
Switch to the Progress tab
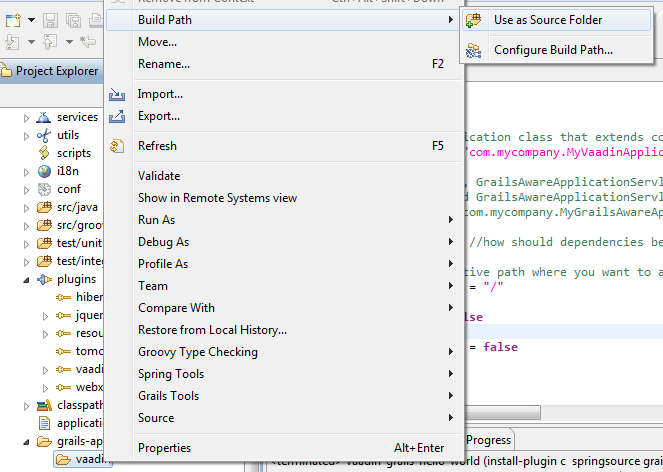pos(488,440)
